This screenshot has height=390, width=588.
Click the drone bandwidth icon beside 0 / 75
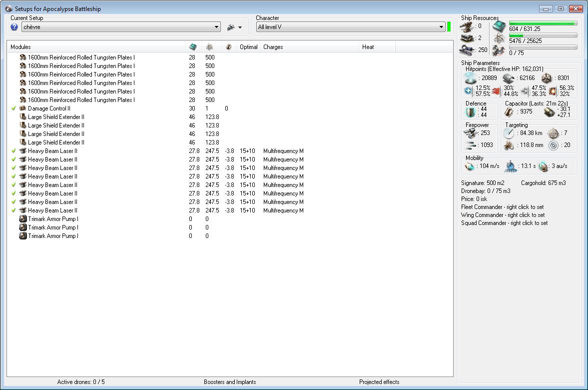499,50
